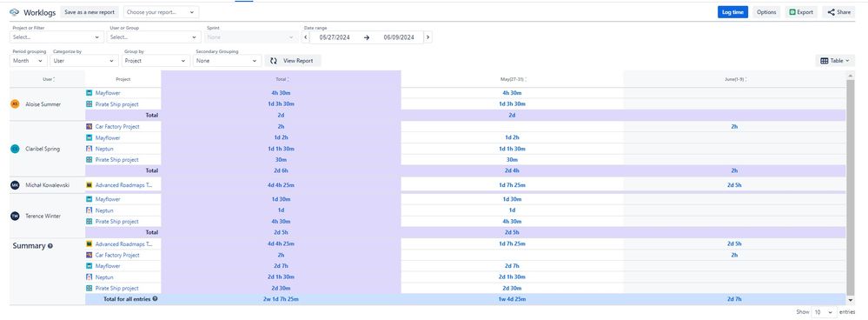Click the previous date range arrow
The width and height of the screenshot is (868, 320).
[x=306, y=37]
